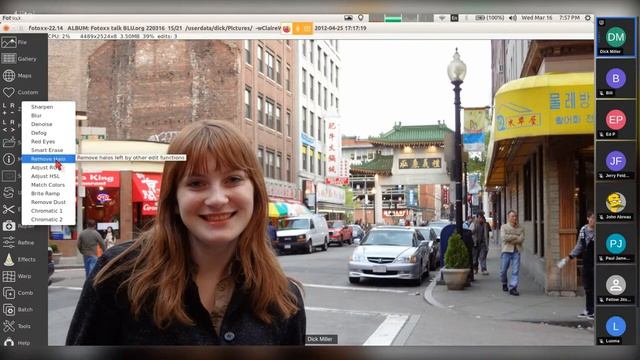
Task: Open the Maps globe button
Action: pyautogui.click(x=16, y=76)
